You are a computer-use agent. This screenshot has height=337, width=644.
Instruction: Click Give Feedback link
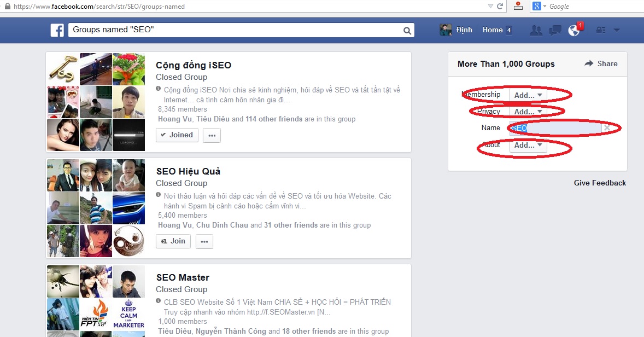pos(600,183)
